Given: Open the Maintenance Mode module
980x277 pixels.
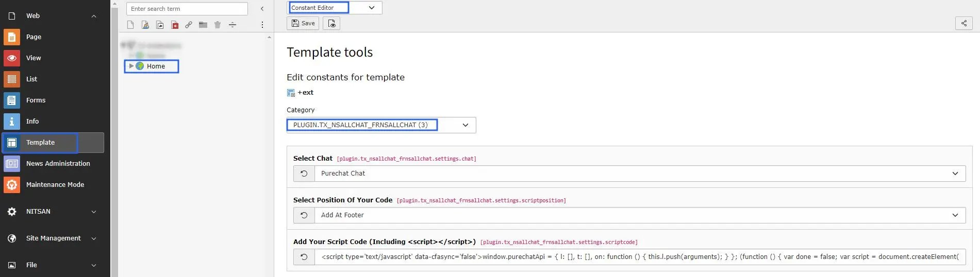Looking at the screenshot, I should 54,184.
